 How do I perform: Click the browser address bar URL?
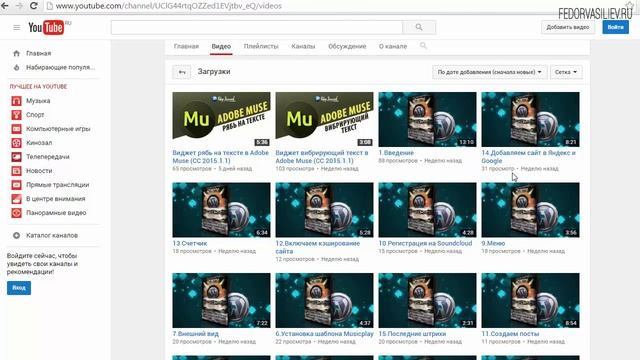tap(169, 6)
